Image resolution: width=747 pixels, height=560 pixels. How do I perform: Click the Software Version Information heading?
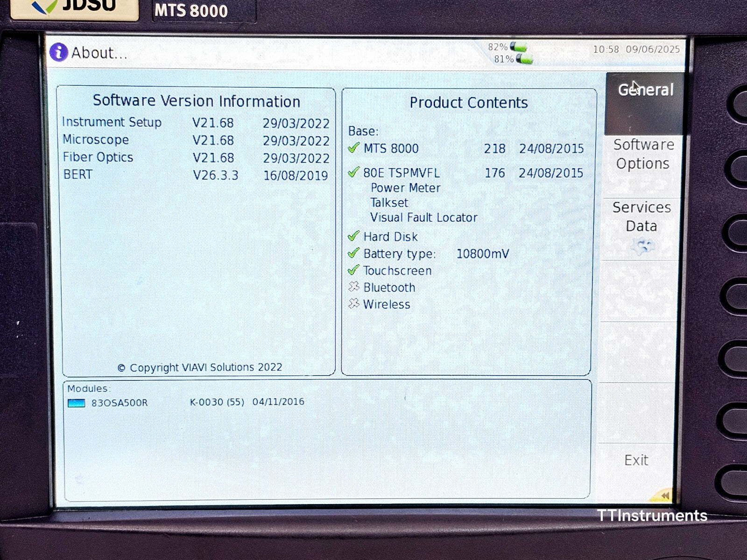click(197, 101)
